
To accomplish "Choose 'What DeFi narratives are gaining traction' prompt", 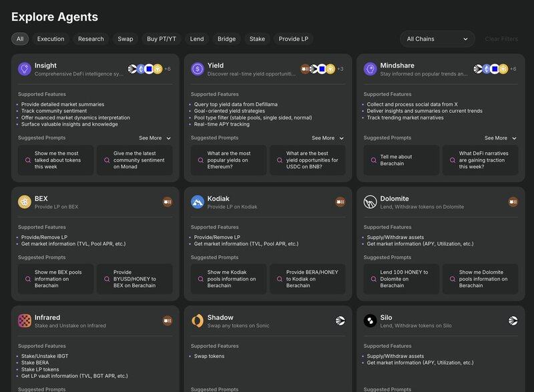I will 480,160.
